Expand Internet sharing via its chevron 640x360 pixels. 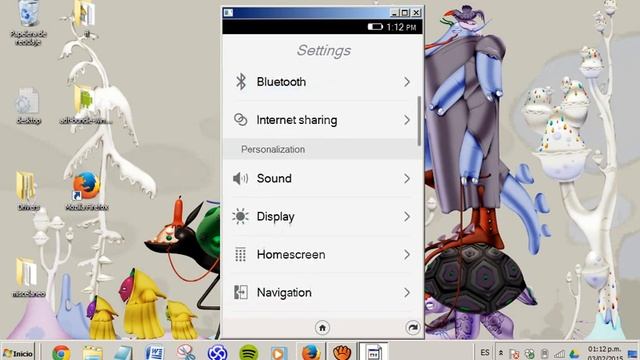click(407, 120)
